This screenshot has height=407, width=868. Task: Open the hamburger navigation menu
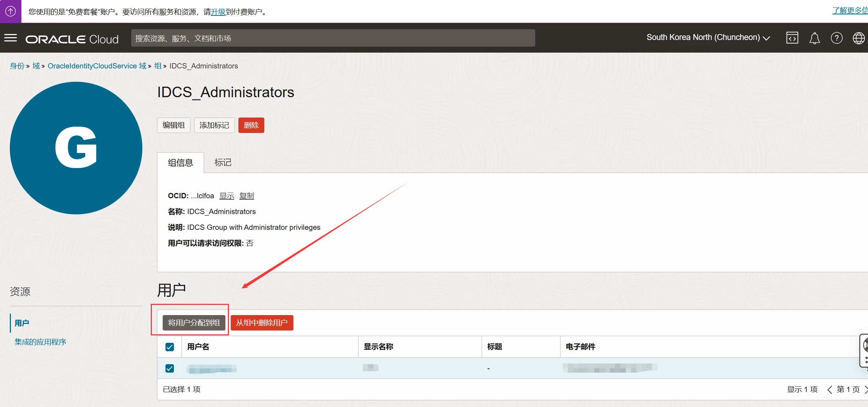(11, 38)
